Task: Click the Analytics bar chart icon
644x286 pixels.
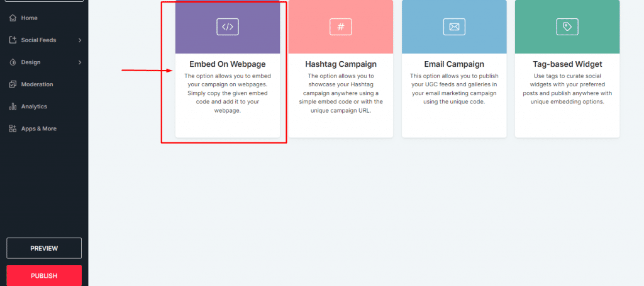Action: [x=13, y=106]
